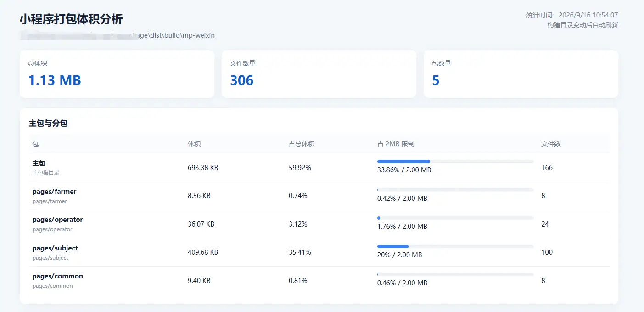Click the 1.76% / 2.00 MB label
644x312 pixels.
pyautogui.click(x=402, y=227)
